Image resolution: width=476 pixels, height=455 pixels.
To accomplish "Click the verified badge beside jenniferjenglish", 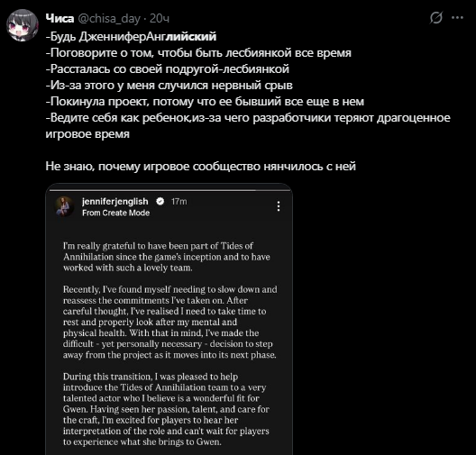I will (x=160, y=201).
